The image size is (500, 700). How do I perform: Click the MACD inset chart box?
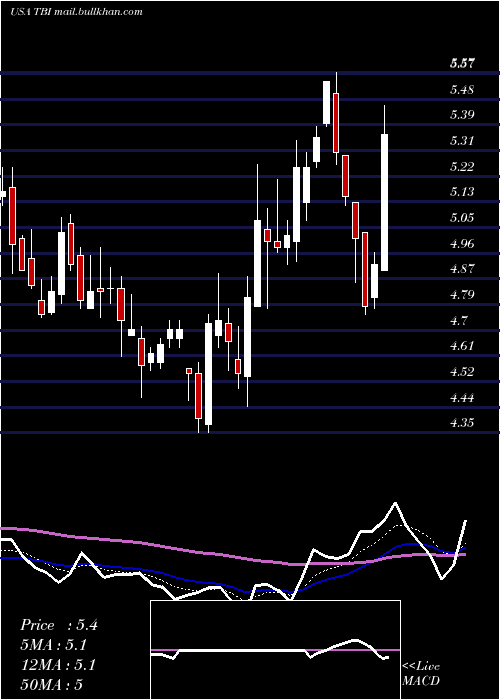pyautogui.click(x=275, y=650)
